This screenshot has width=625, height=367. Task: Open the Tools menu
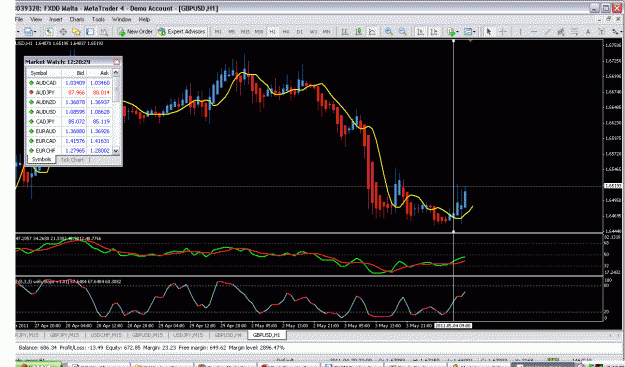[x=98, y=19]
